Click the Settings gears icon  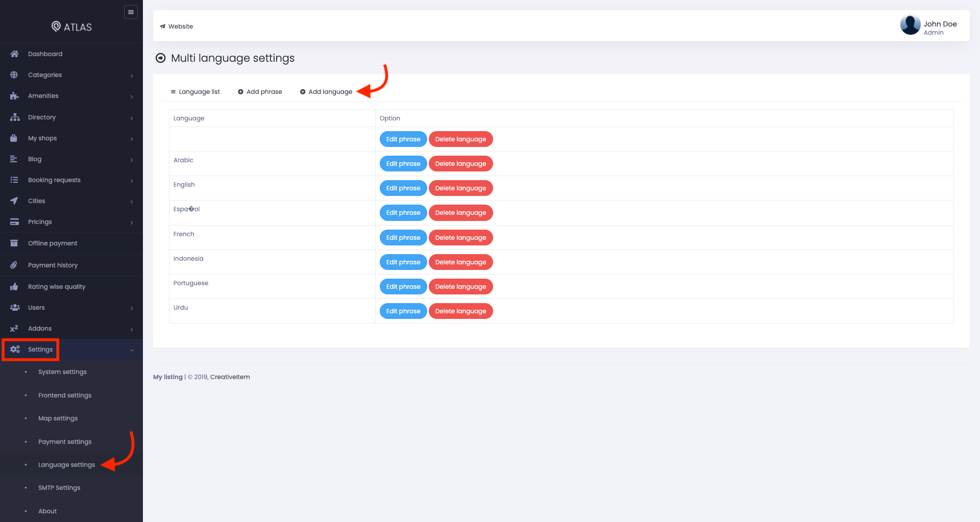[15, 349]
